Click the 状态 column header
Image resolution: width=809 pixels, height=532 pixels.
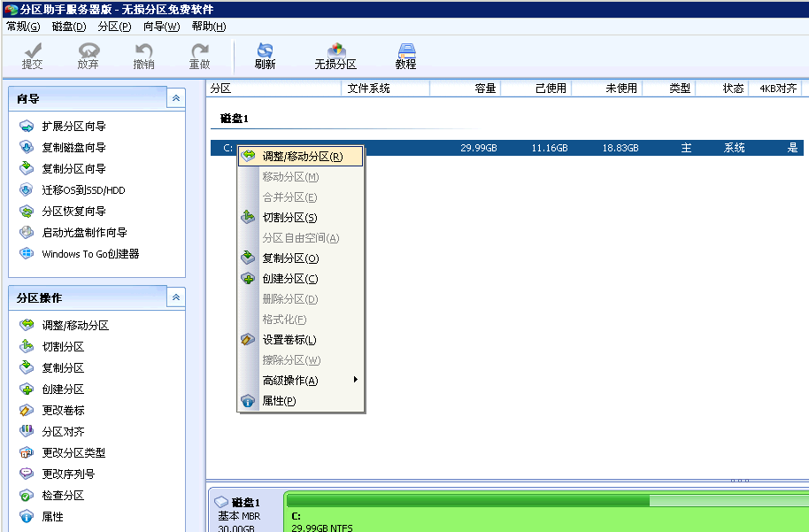(x=721, y=89)
